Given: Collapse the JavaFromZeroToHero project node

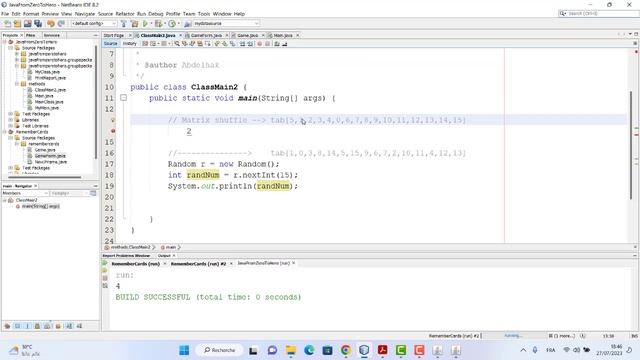Looking at the screenshot, I should (x=4, y=42).
